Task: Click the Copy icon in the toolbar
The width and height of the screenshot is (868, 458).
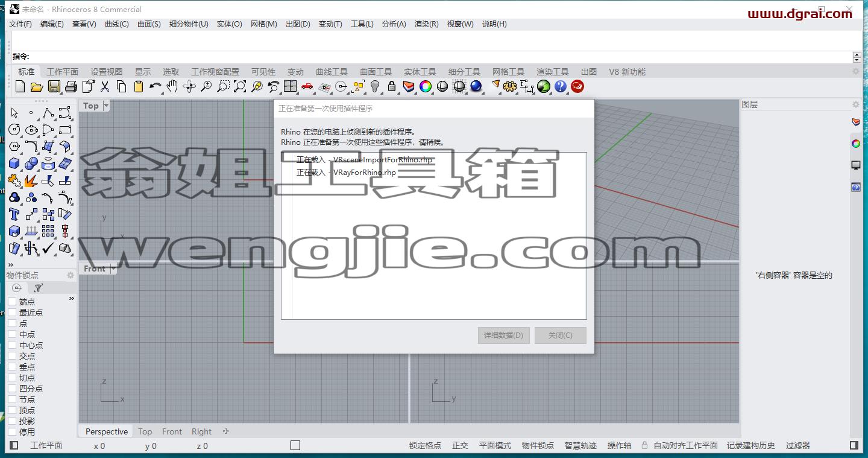Action: coord(121,86)
